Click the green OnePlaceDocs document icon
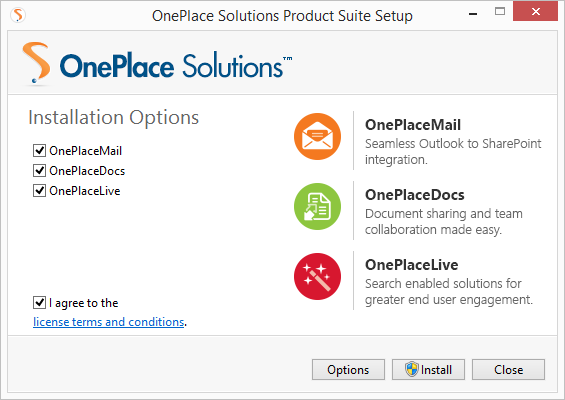This screenshot has height=400, width=565. [x=317, y=206]
